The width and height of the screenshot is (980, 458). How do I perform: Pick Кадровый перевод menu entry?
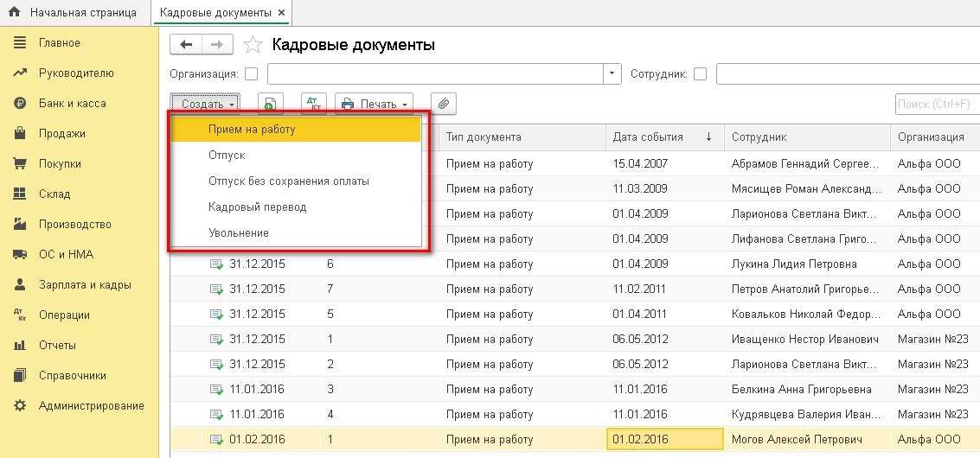point(257,207)
